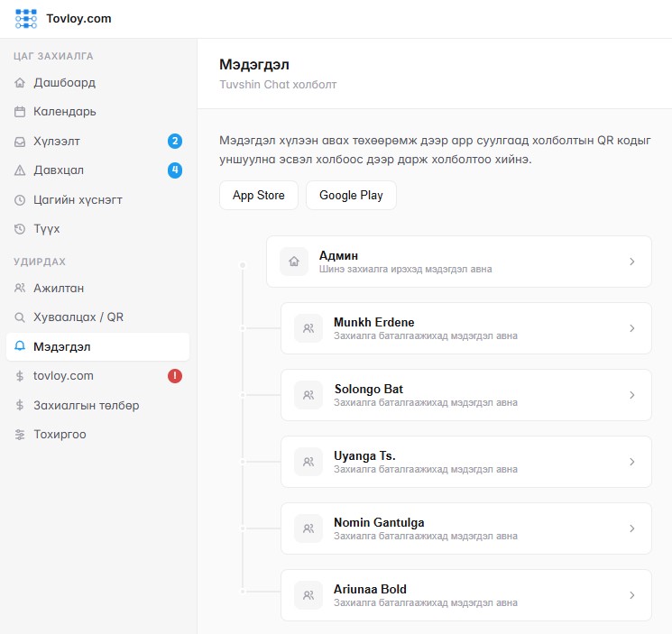Click the staff icon in Uyanga Ts. card
This screenshot has height=634, width=672.
[x=308, y=462]
